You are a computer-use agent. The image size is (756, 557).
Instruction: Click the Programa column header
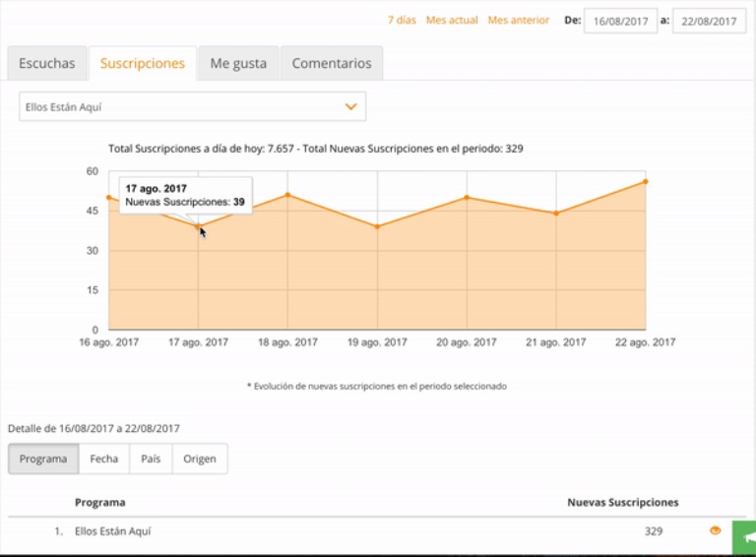[x=99, y=503]
